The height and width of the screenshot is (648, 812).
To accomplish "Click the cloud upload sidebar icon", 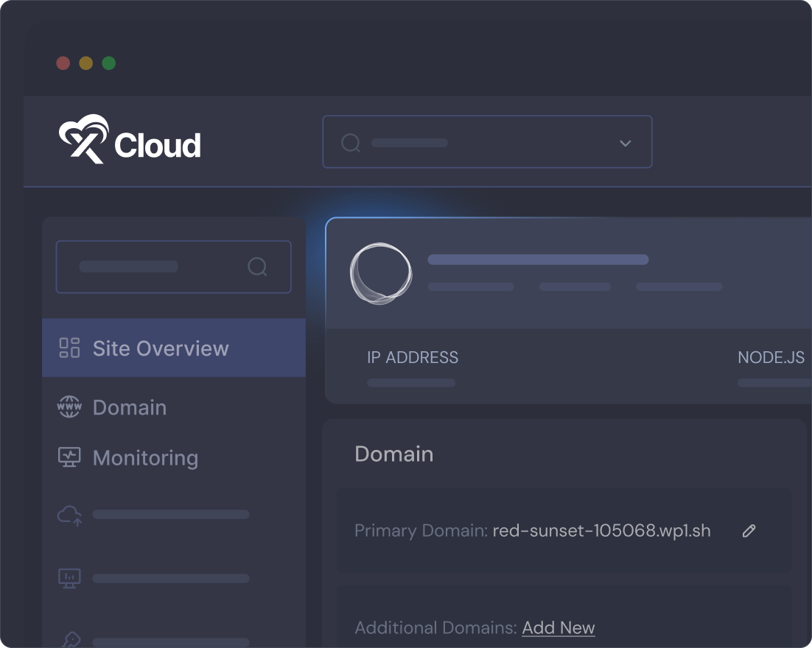I will click(x=69, y=515).
